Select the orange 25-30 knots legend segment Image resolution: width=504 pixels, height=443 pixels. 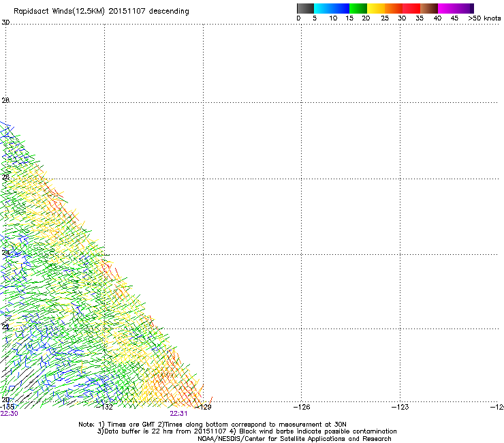(x=394, y=8)
